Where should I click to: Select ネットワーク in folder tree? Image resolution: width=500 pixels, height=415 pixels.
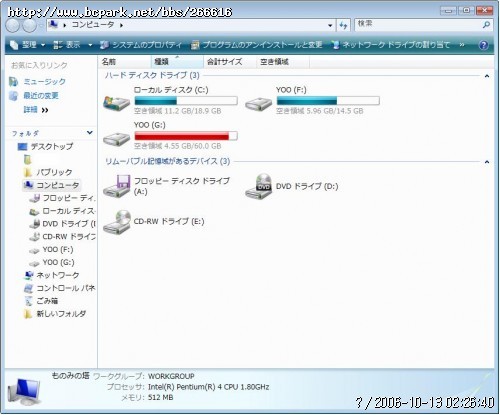point(58,275)
